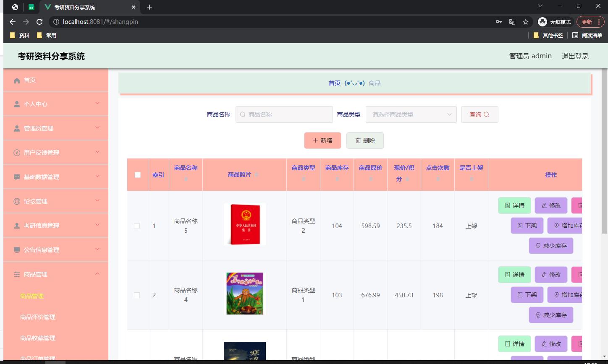Open 详情 for 商品名称 4 row
This screenshot has height=364, width=608.
(514, 275)
